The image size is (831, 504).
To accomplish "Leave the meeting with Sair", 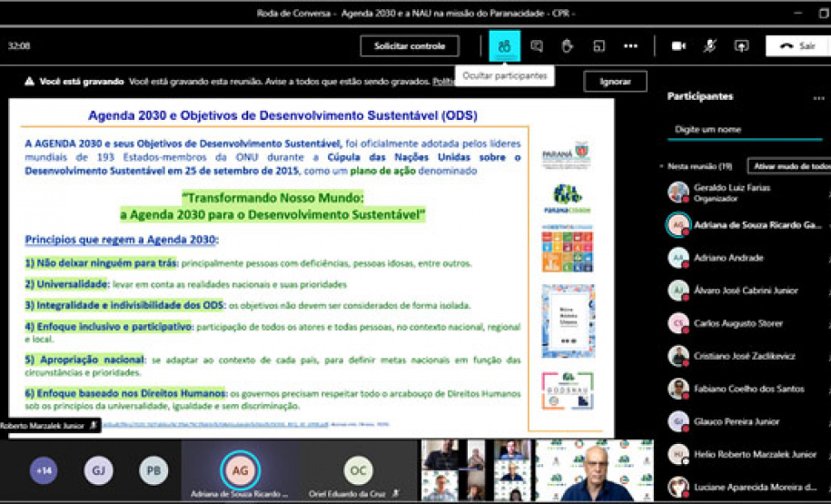I will [x=797, y=45].
